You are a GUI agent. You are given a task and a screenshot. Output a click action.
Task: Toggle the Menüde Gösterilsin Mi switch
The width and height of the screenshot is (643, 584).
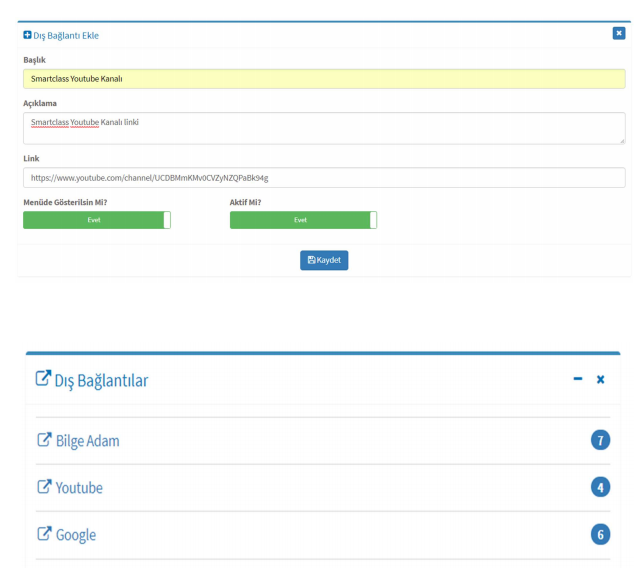click(97, 220)
